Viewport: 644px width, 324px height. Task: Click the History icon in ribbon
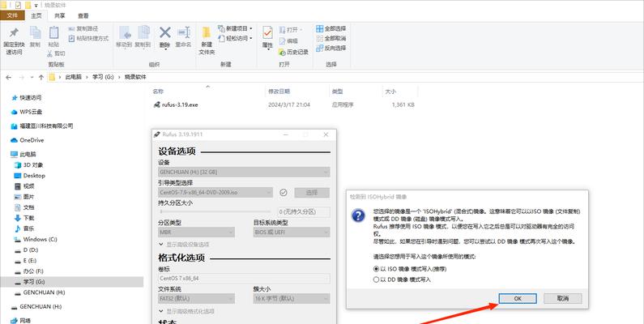pos(282,53)
